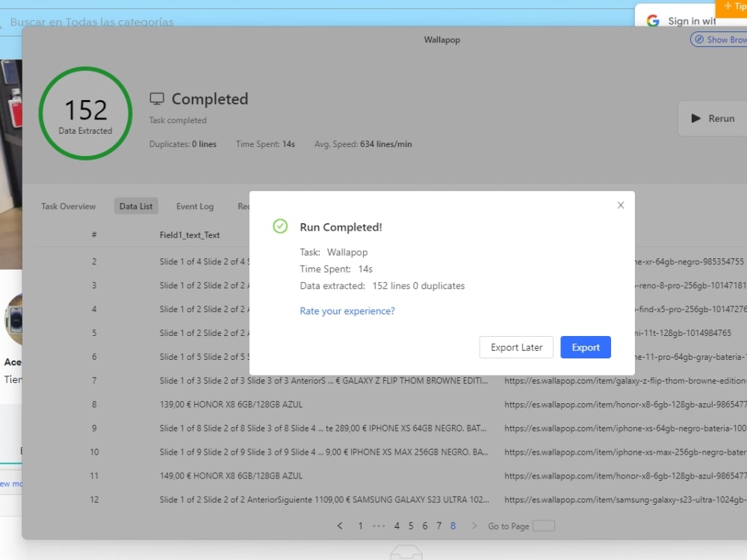Open page 6 of data list
Screen dimensions: 747x560
[425, 526]
